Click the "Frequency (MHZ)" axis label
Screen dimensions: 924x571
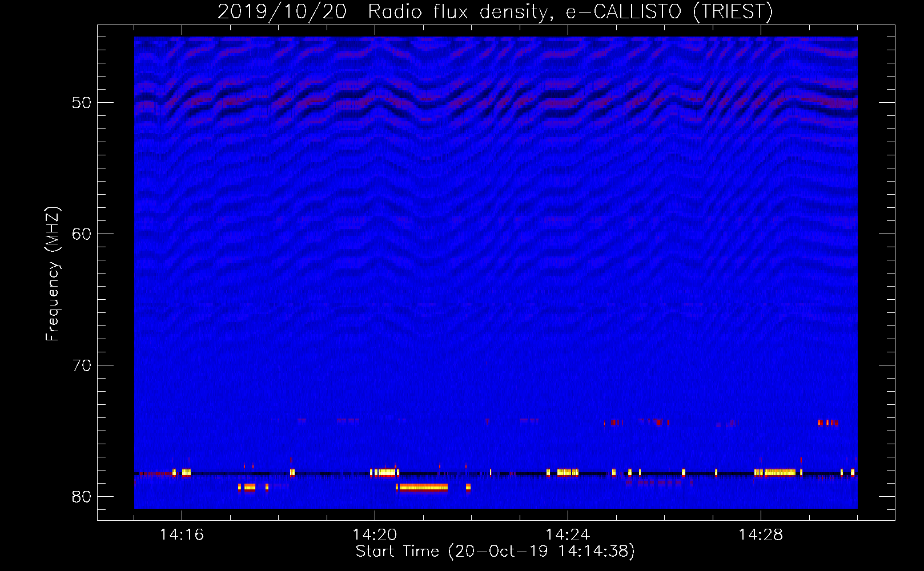[x=53, y=274]
